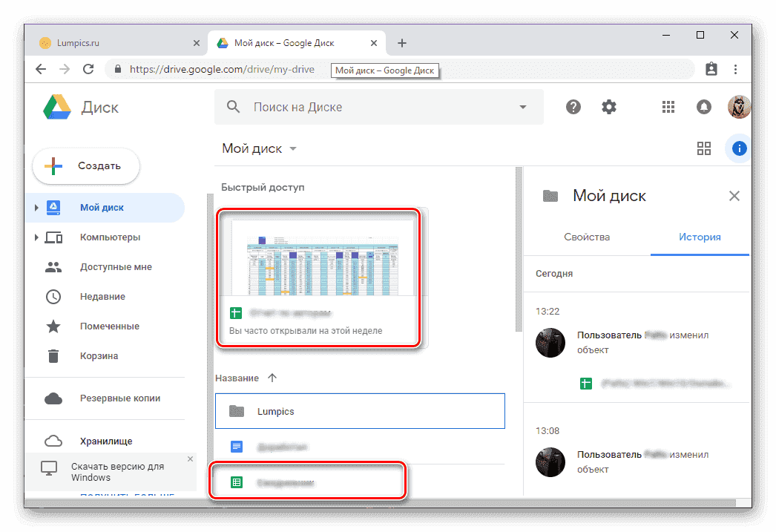Toggle the info panel with the i icon
The width and height of the screenshot is (776, 532).
coord(738,148)
